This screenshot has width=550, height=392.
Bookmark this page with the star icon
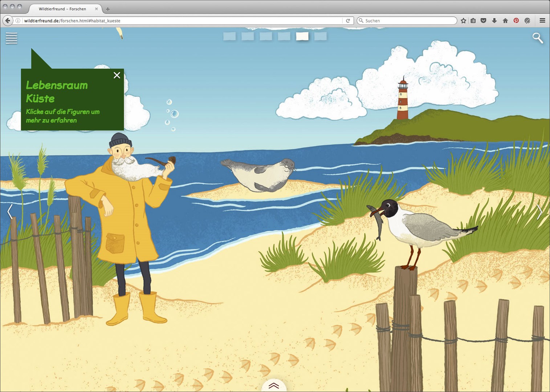463,21
